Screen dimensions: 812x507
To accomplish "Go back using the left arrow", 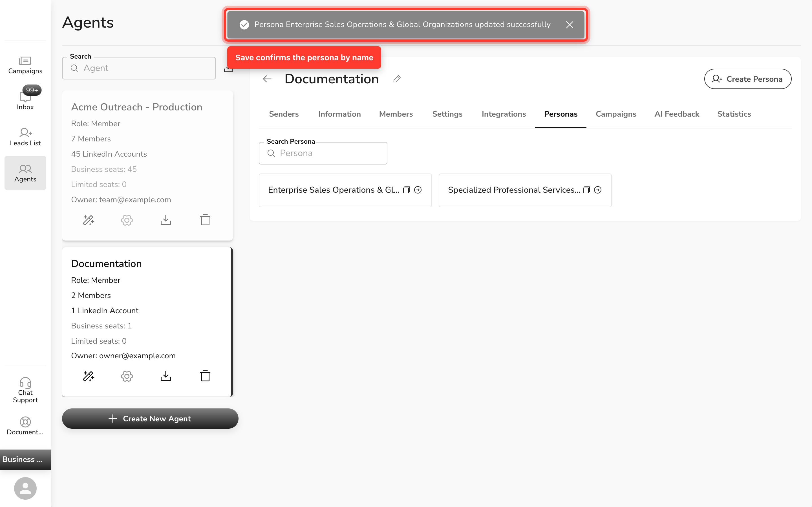I will point(267,79).
